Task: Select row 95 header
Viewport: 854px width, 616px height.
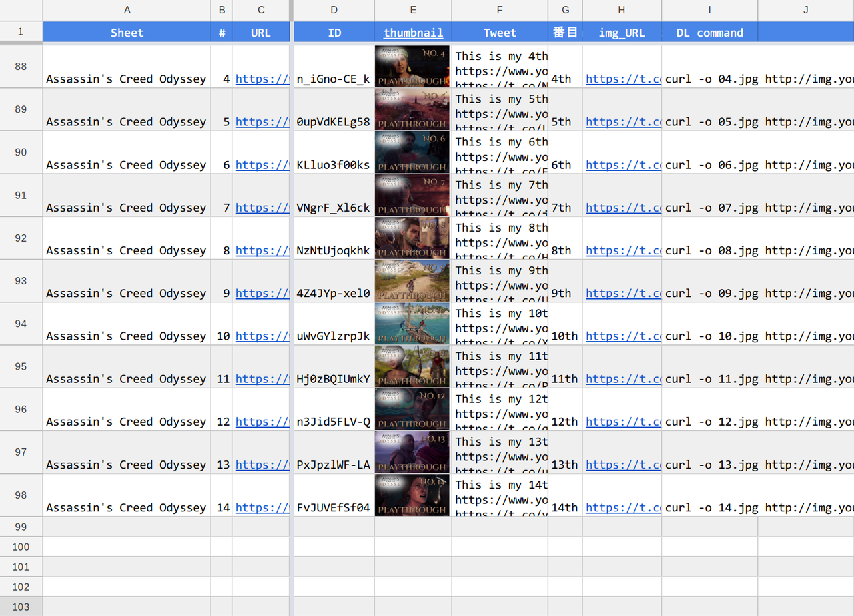Action: pyautogui.click(x=21, y=366)
